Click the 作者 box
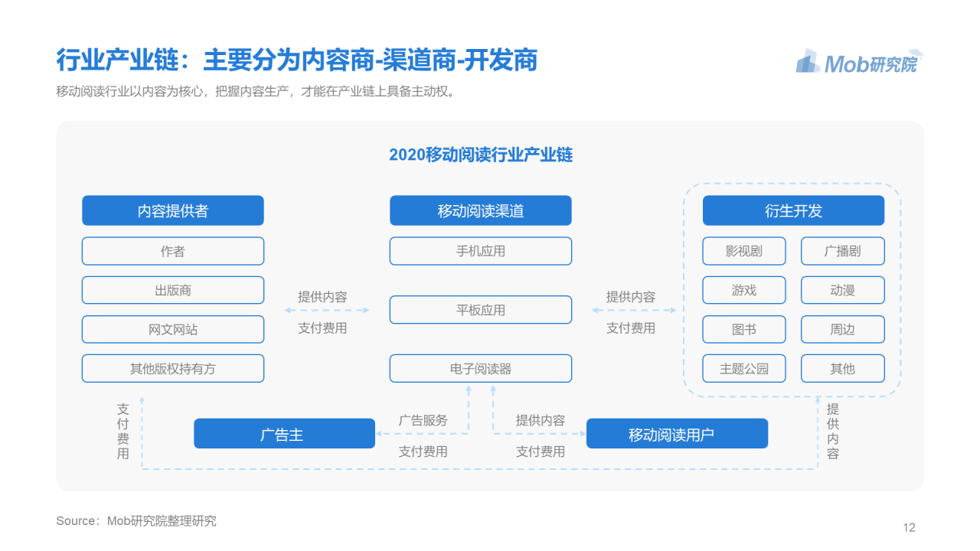Viewport: 980px width, 551px height. tap(173, 251)
